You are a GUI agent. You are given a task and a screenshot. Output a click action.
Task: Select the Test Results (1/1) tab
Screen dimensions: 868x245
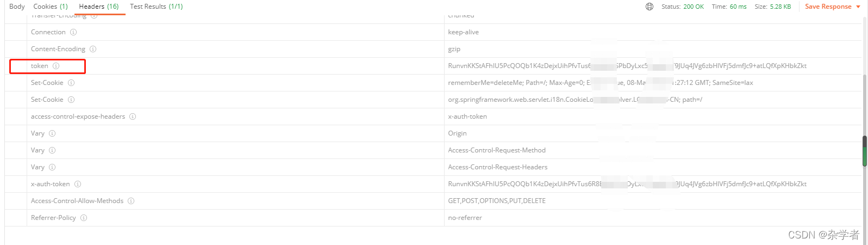pos(156,7)
